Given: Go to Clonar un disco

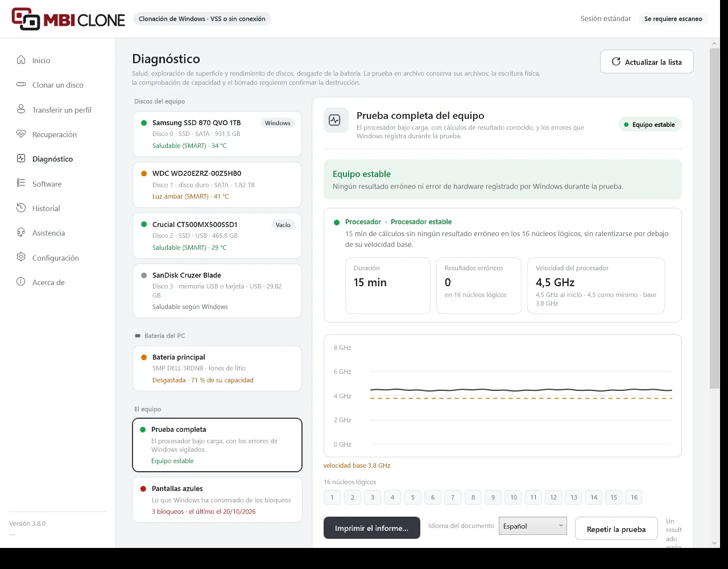Looking at the screenshot, I should click(58, 85).
